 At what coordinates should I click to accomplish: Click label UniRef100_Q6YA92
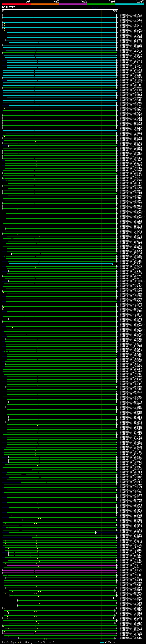point(131,276)
